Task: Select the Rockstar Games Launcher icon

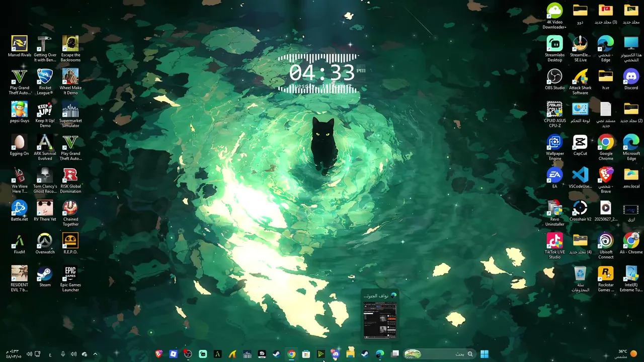Action: point(606,279)
